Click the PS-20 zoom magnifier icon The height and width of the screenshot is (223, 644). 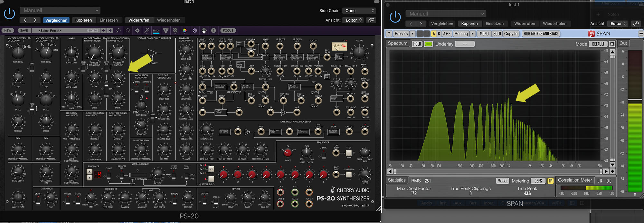pyautogui.click(x=147, y=31)
